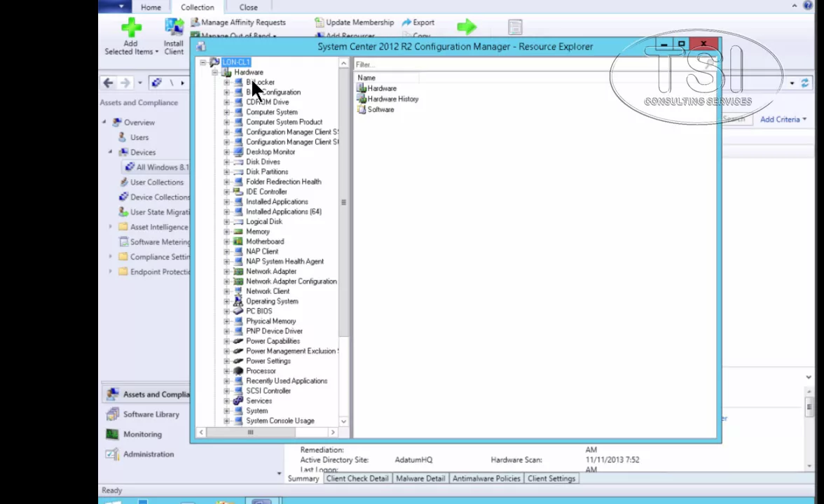The width and height of the screenshot is (824, 504).
Task: Click the tree horizontal scrollbar right arrow
Action: (x=333, y=432)
